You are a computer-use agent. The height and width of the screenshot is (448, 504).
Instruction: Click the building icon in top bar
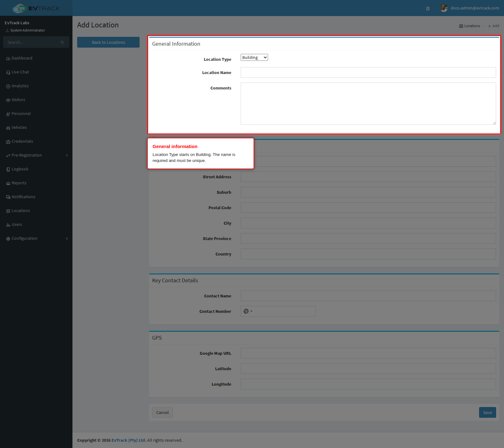428,9
